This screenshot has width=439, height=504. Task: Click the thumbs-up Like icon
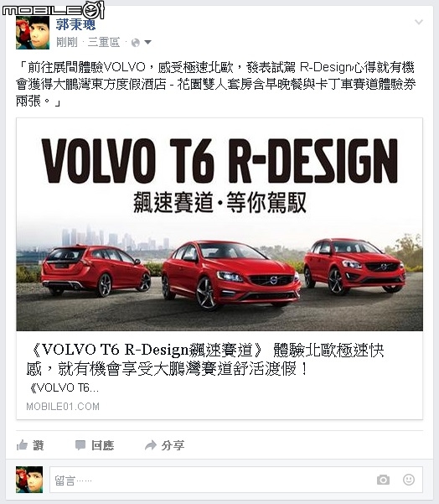pos(22,445)
